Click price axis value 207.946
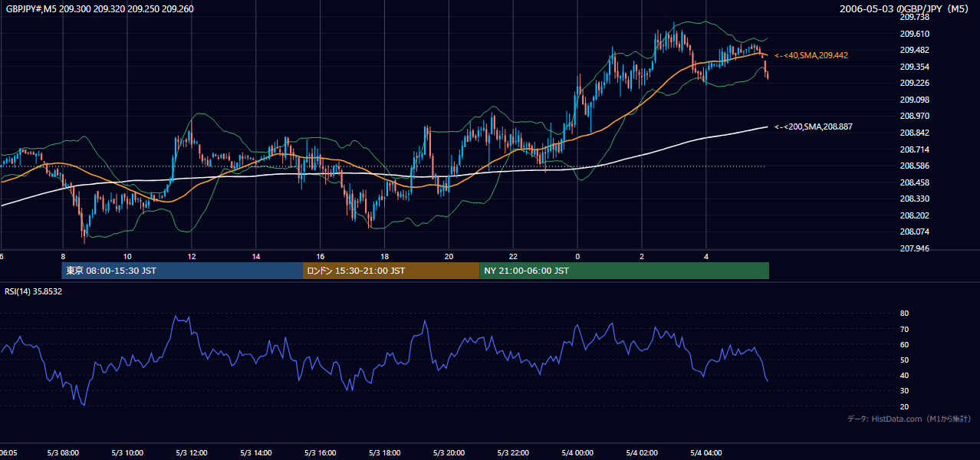Image resolution: width=980 pixels, height=460 pixels. (914, 248)
